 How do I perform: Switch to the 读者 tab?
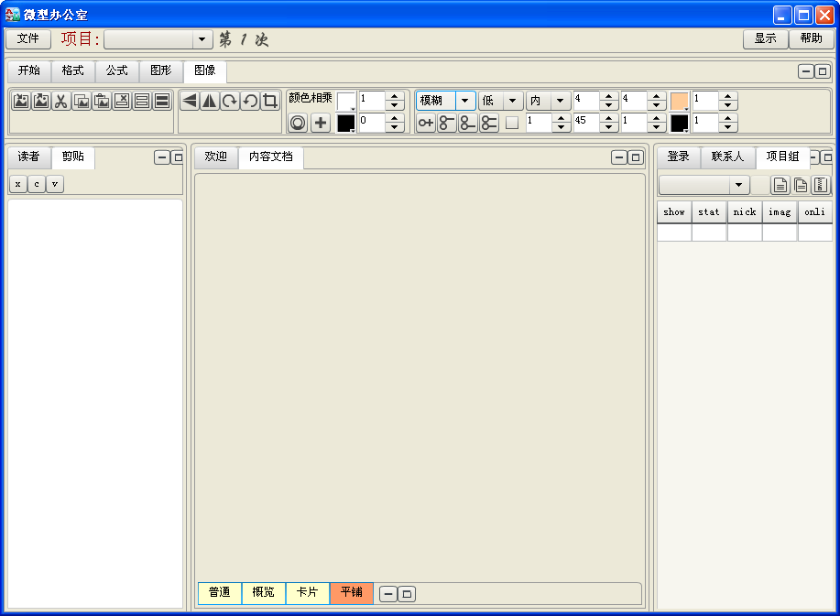[28, 157]
